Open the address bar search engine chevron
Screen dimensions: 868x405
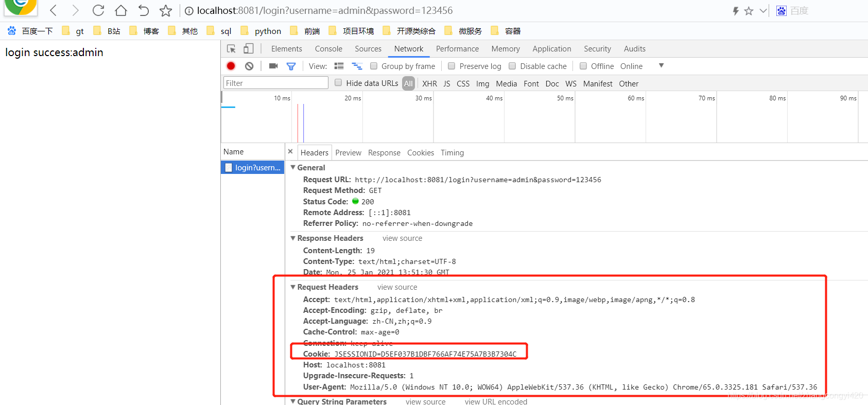[763, 11]
